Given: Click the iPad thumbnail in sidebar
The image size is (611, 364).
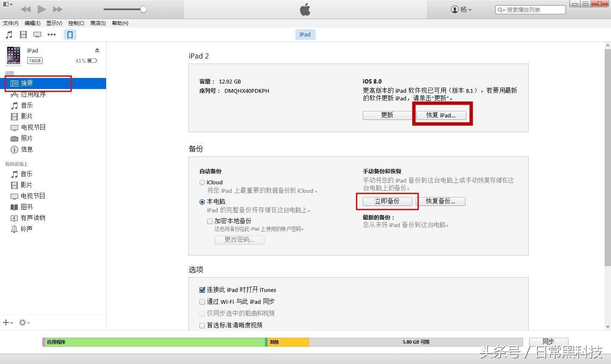Looking at the screenshot, I should 14,56.
